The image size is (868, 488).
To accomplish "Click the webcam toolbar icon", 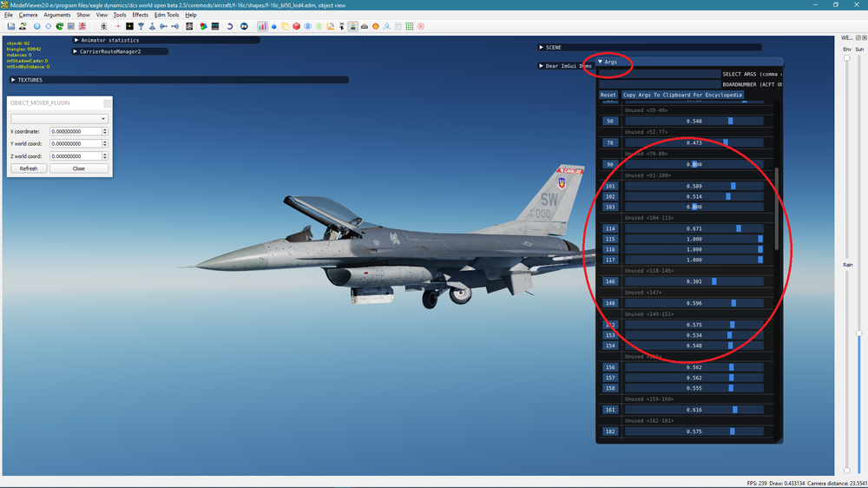I will 103,26.
